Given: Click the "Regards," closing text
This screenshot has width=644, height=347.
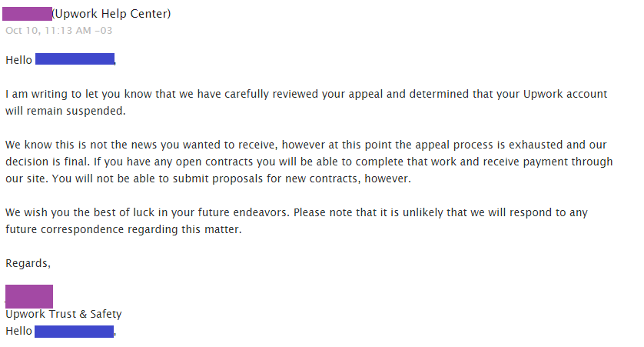Looking at the screenshot, I should pos(28,263).
